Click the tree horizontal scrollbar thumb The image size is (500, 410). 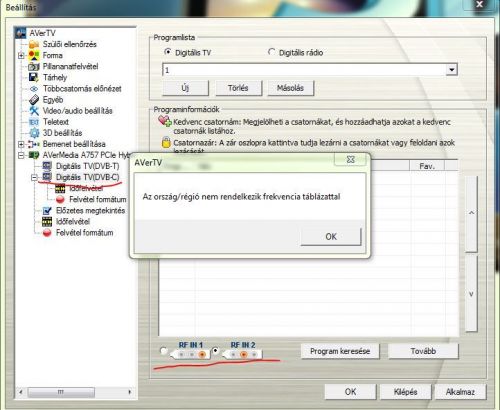[61, 392]
